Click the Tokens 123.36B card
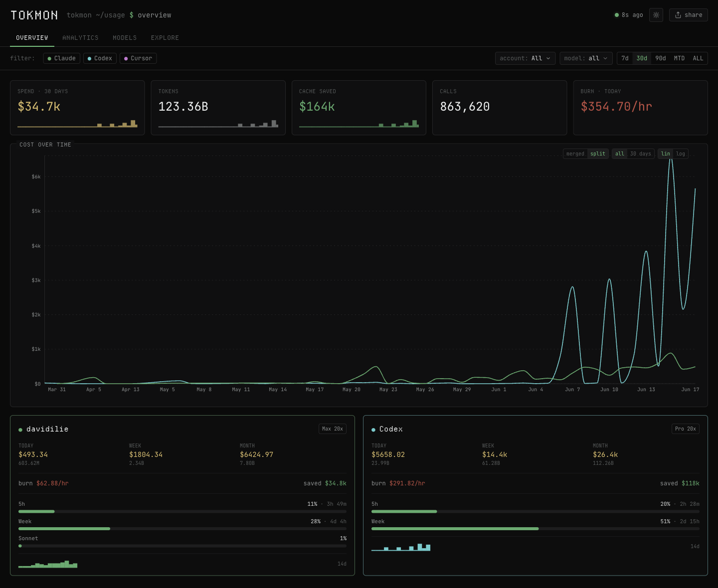The width and height of the screenshot is (718, 588). tap(218, 108)
